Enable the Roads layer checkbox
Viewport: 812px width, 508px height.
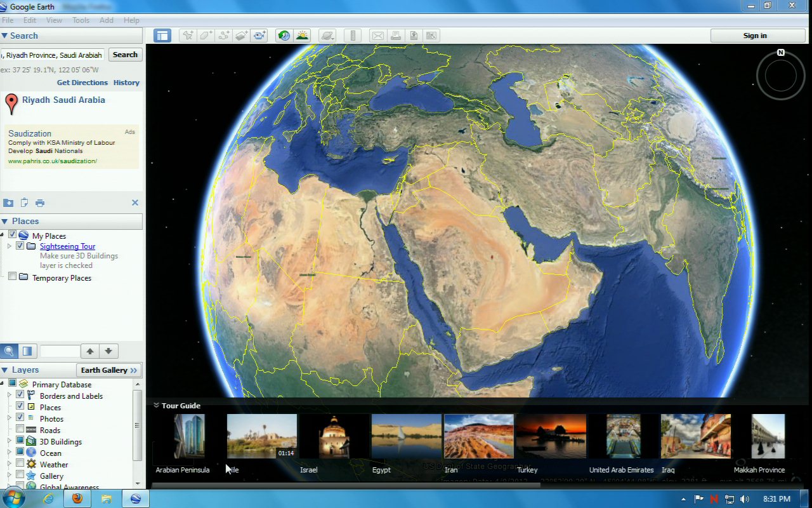pos(20,430)
